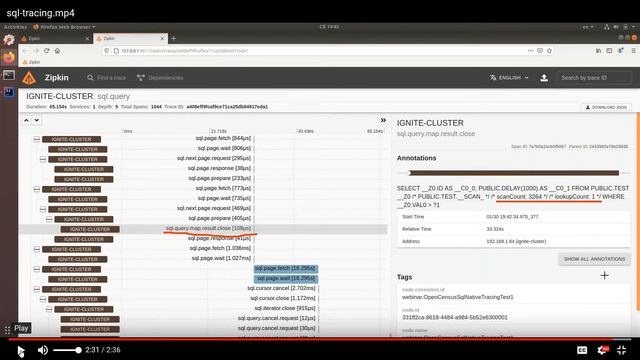Open Zipkin bookmark in bookmarks bar
Screen dimensions: 640x360
pos(31,62)
